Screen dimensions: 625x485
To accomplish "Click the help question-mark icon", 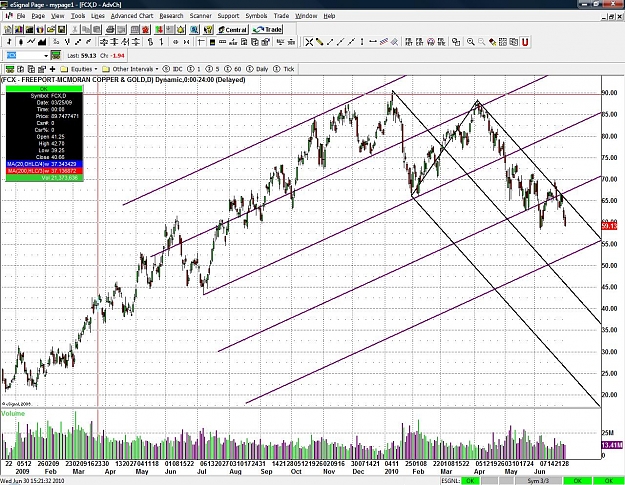I will pyautogui.click(x=208, y=29).
